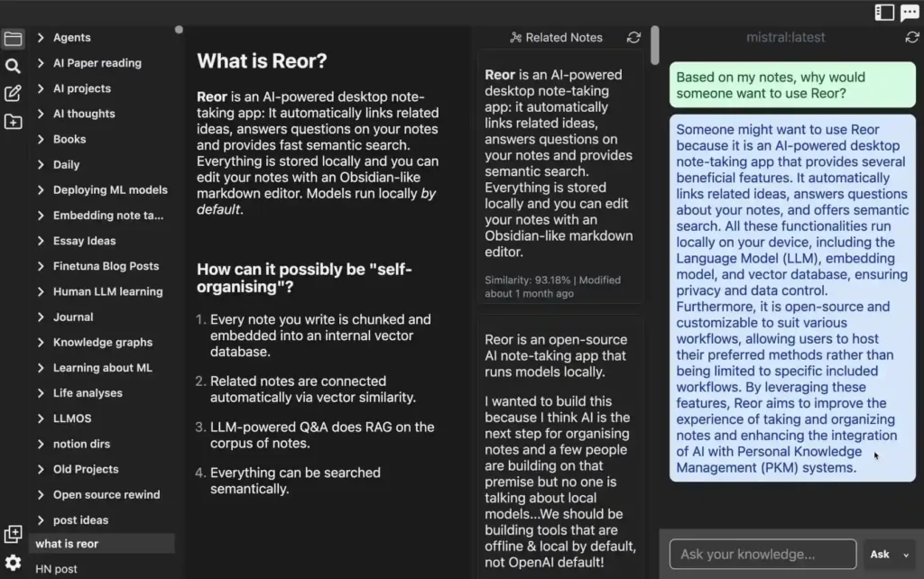Open the semantic search icon
The height and width of the screenshot is (579, 924).
(x=13, y=65)
